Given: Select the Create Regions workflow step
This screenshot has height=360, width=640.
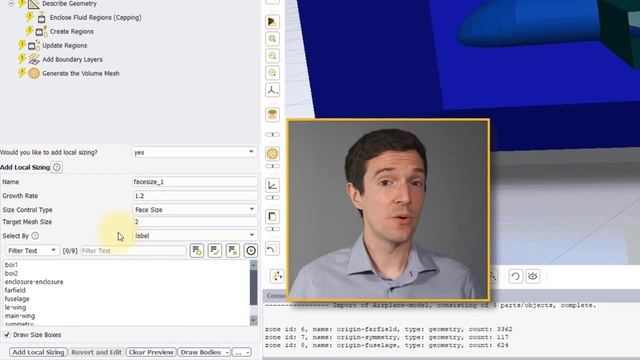Looking at the screenshot, I should point(72,31).
